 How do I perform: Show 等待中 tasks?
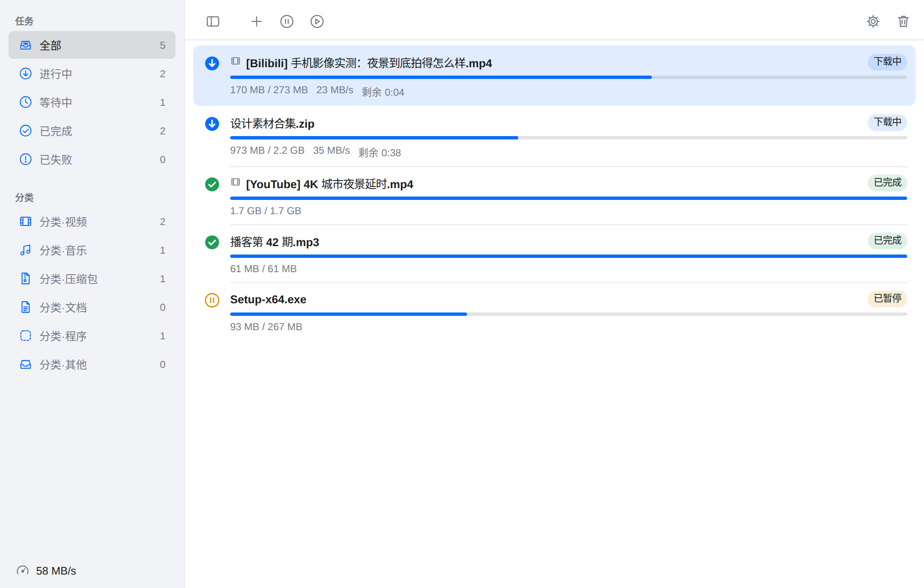click(92, 102)
